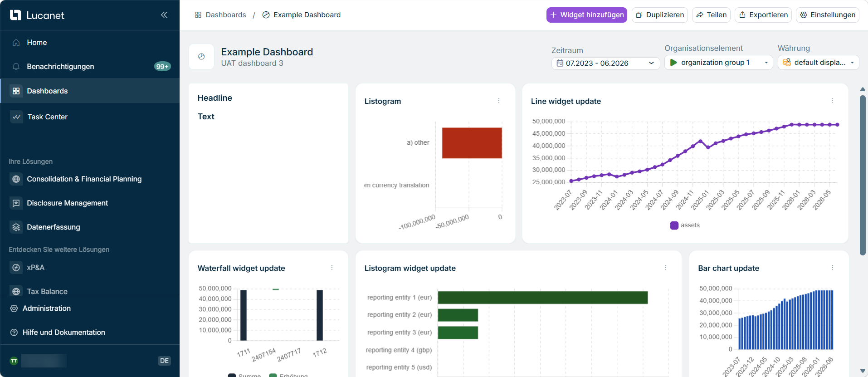Open Bar chart update three-dot menu
Image resolution: width=868 pixels, height=377 pixels.
(833, 268)
